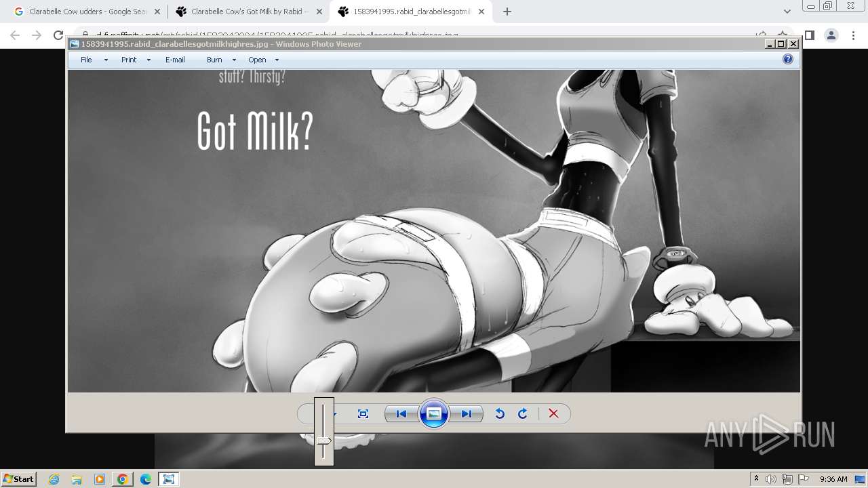Click the E-mail menu item
Screen dimensions: 868x488
point(175,60)
